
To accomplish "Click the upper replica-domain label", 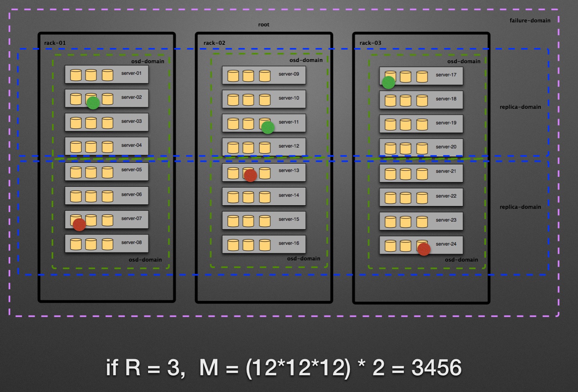I will point(520,107).
